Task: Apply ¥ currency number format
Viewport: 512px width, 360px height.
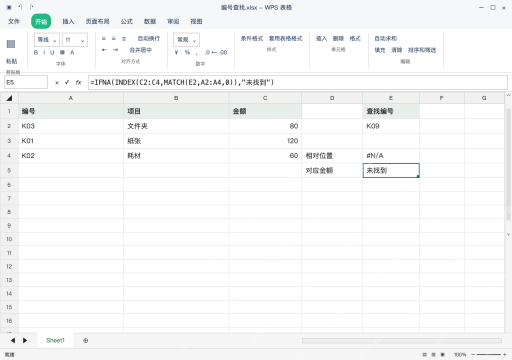Action: point(176,52)
